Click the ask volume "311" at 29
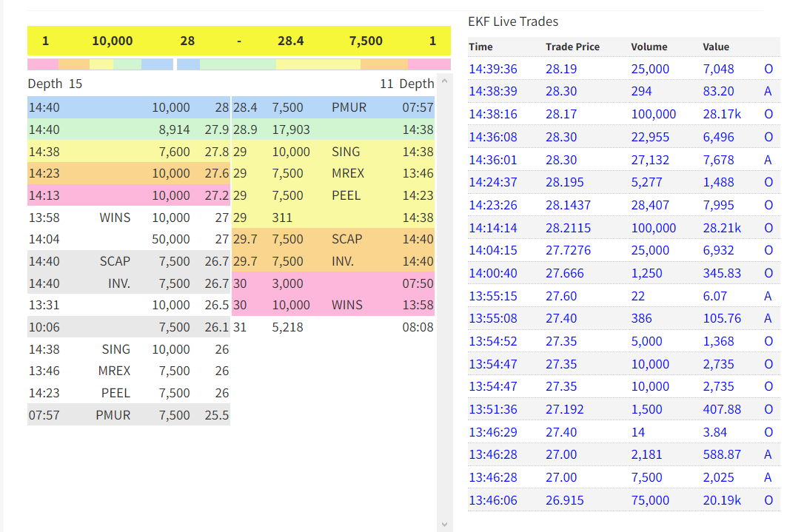The width and height of the screenshot is (787, 532). 282,218
